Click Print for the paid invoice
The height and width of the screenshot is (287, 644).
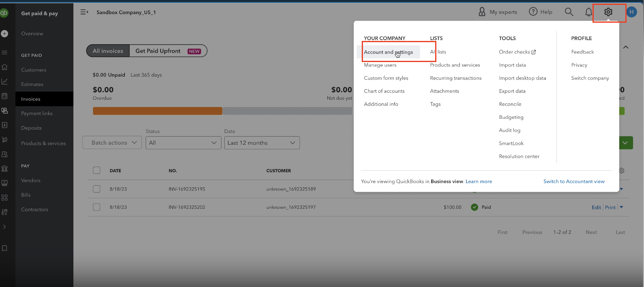610,207
